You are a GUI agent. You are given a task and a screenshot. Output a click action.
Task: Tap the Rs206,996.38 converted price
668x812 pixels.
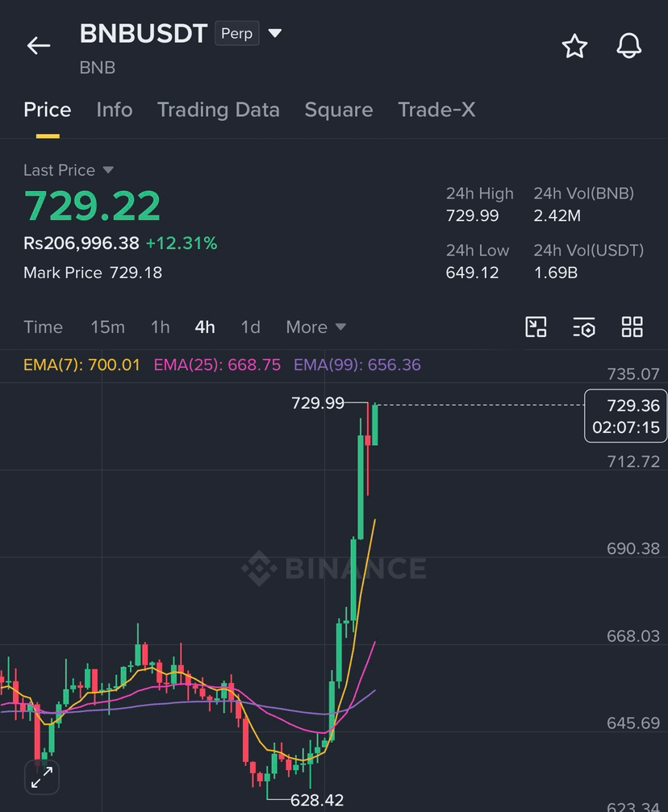pyautogui.click(x=81, y=243)
